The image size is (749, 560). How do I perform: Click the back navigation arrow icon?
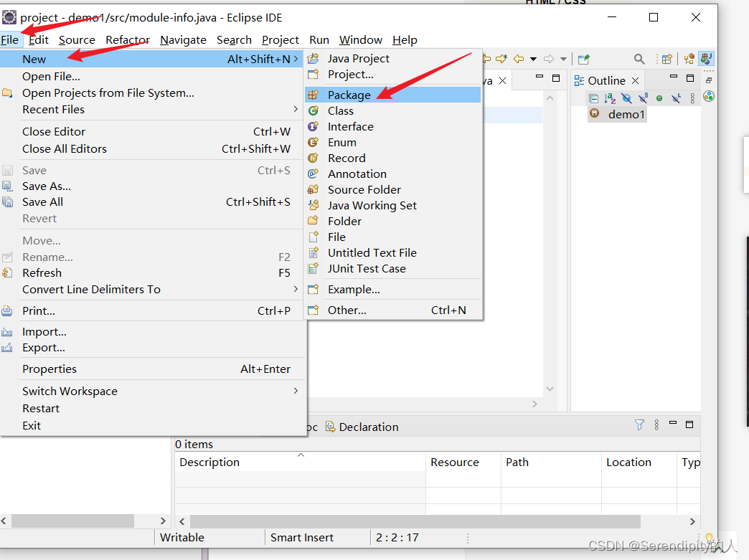point(519,60)
